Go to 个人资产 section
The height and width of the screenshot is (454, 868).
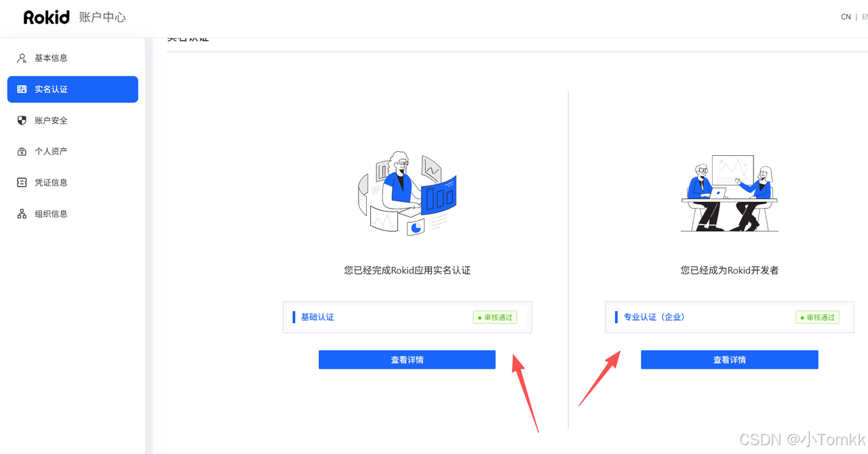73,152
